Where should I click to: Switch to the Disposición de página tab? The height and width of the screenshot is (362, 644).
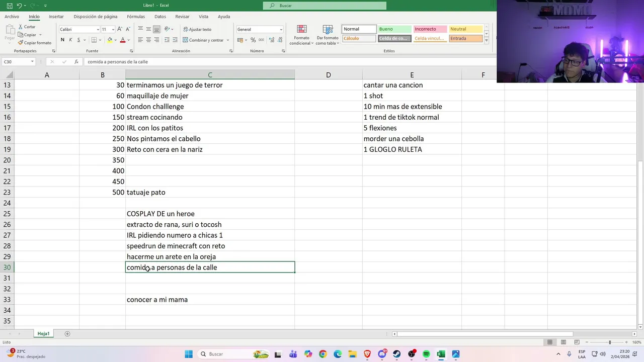(96, 17)
